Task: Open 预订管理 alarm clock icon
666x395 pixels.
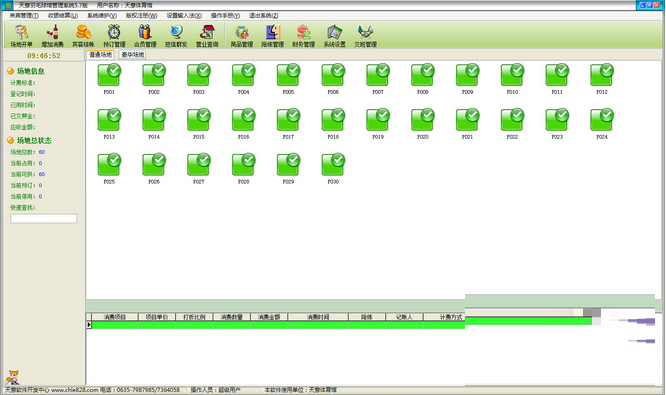Action: (114, 36)
